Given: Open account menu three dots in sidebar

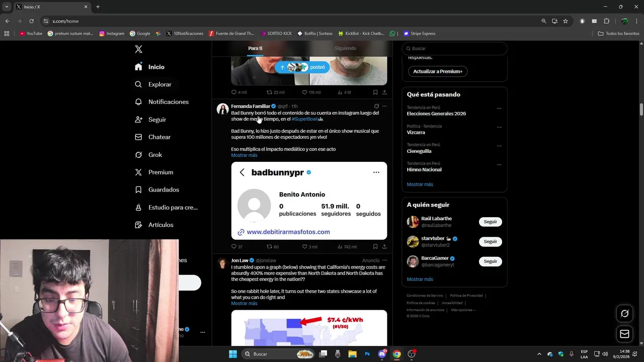Looking at the screenshot, I should click(x=203, y=332).
